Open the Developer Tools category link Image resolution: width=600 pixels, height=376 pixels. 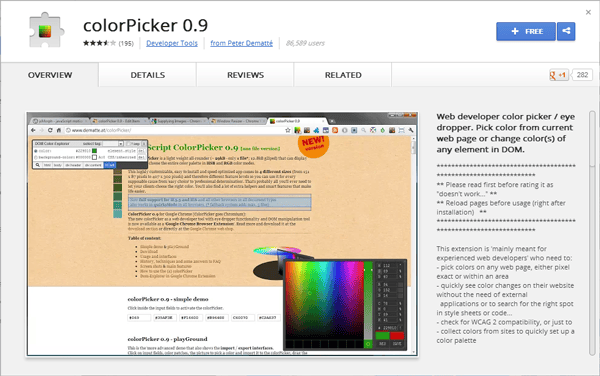[x=172, y=43]
